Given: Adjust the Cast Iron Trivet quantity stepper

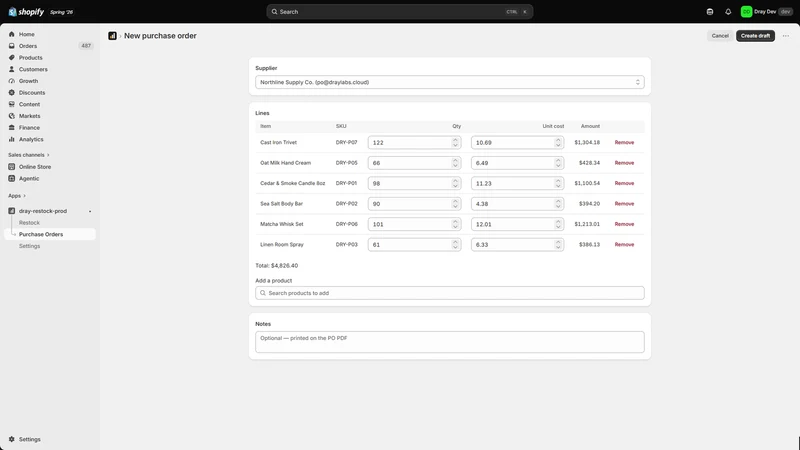Looking at the screenshot, I should coord(455,142).
